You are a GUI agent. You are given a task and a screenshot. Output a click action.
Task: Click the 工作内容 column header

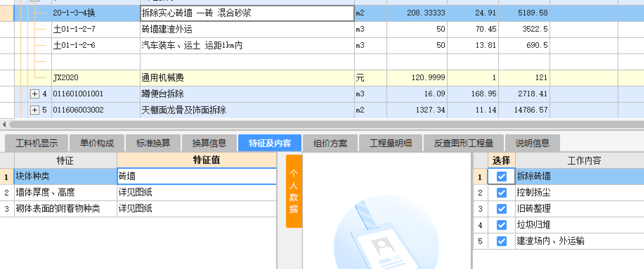(580, 161)
